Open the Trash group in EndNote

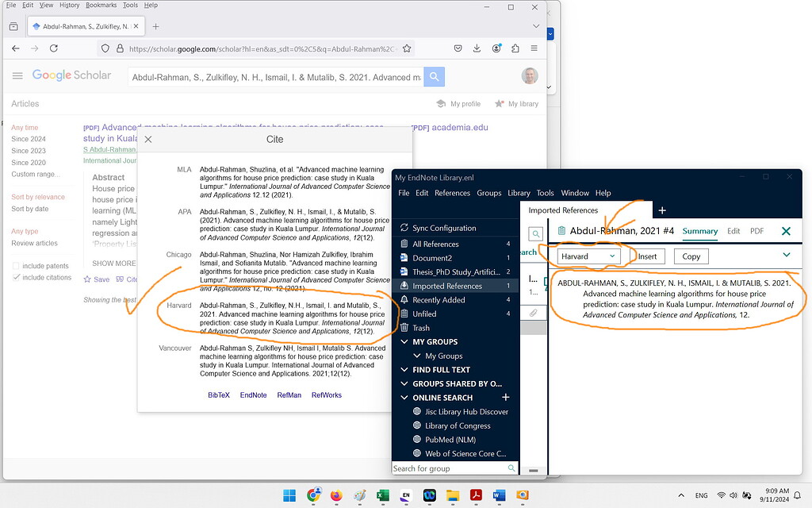pos(420,327)
